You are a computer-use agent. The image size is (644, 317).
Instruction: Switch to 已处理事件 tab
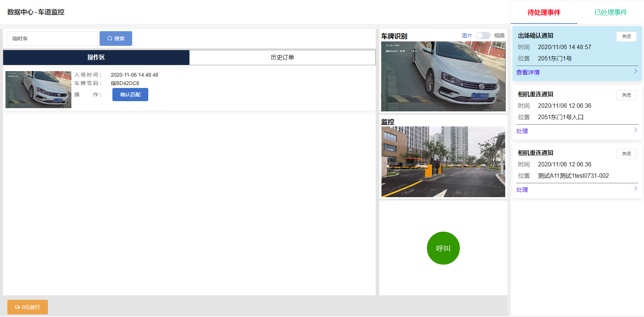click(x=610, y=12)
